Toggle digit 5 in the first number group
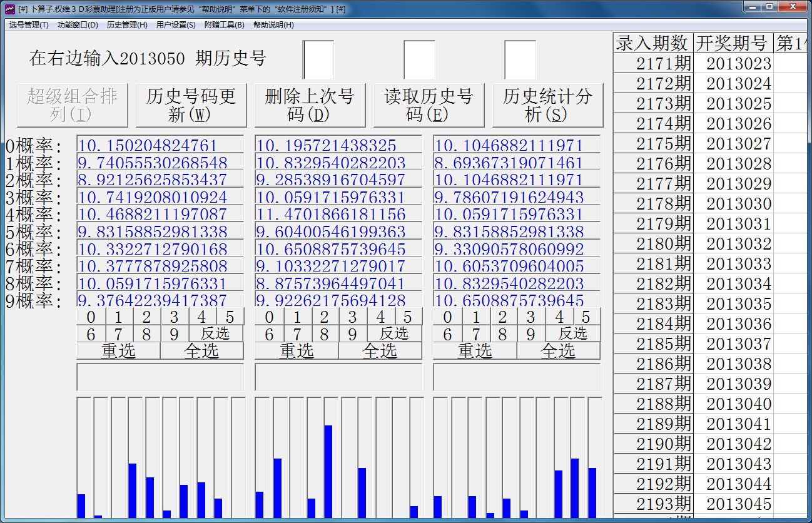The width and height of the screenshot is (812, 523). [x=230, y=317]
